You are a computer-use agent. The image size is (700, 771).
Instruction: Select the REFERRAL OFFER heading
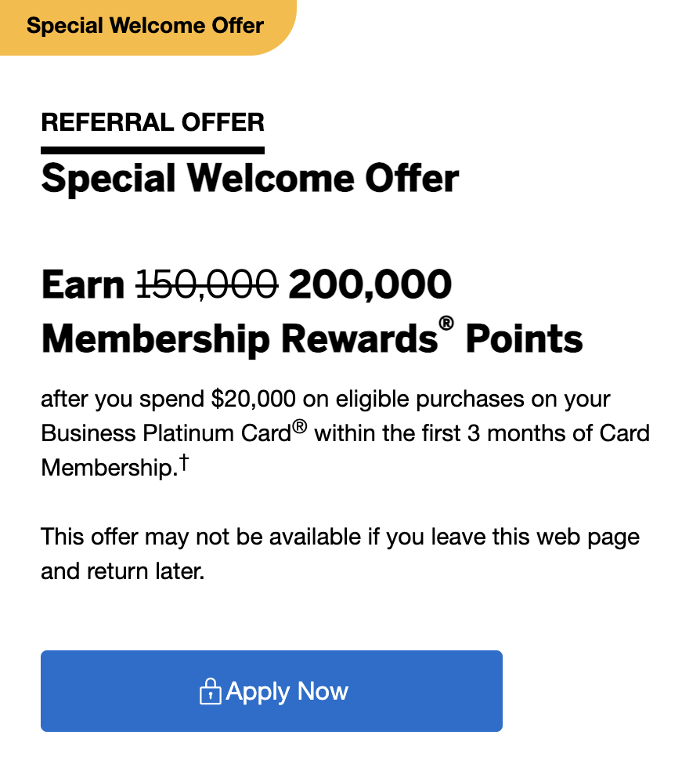point(153,122)
